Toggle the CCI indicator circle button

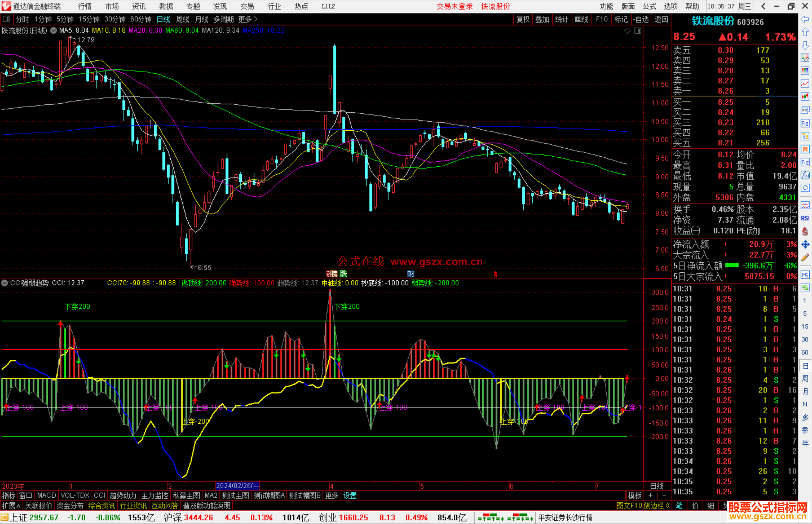(x=5, y=283)
